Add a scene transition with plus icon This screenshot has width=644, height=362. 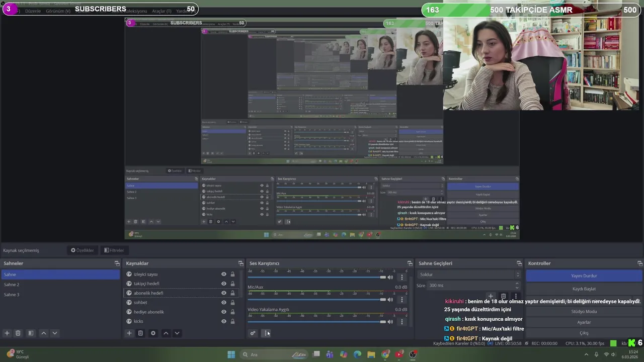click(x=491, y=296)
